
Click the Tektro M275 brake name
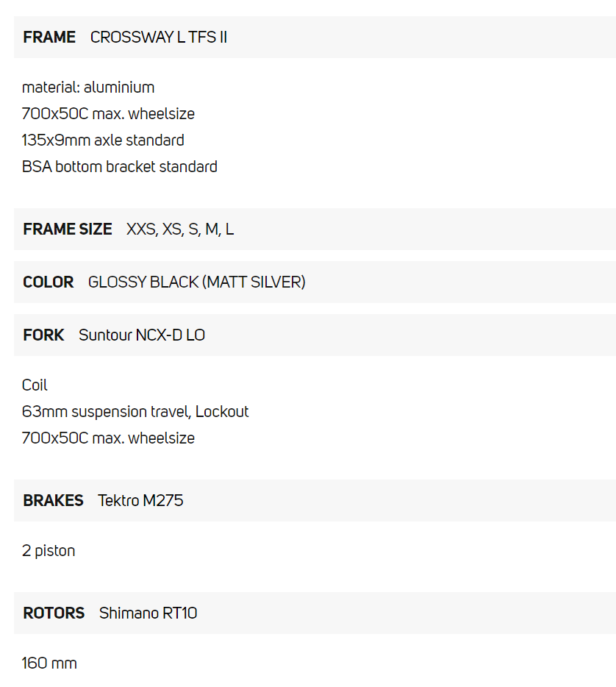(140, 501)
